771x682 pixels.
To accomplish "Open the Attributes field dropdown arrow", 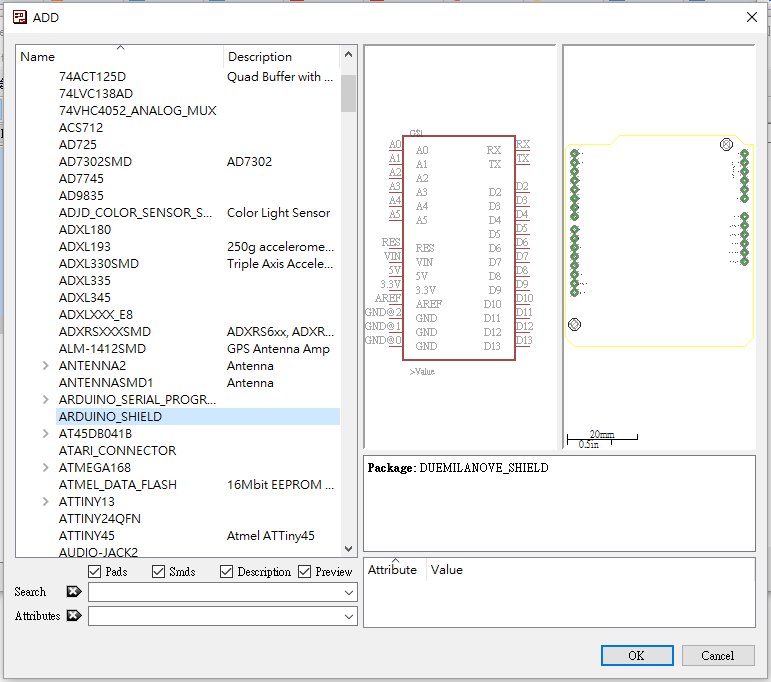I will coord(348,617).
